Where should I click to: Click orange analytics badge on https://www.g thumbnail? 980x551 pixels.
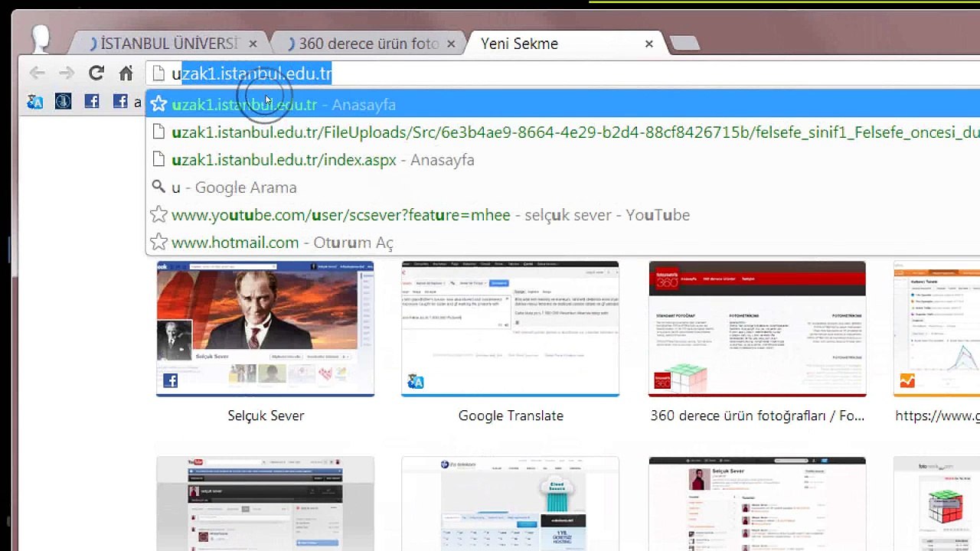(907, 381)
